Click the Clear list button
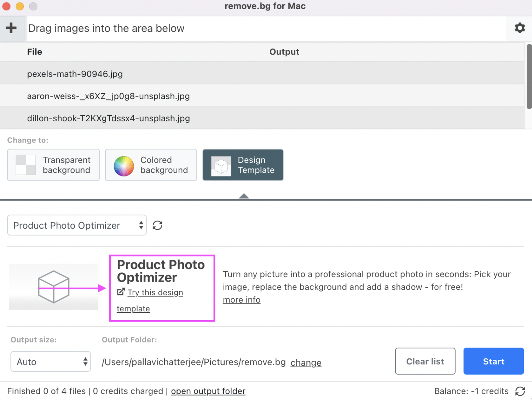 tap(425, 361)
